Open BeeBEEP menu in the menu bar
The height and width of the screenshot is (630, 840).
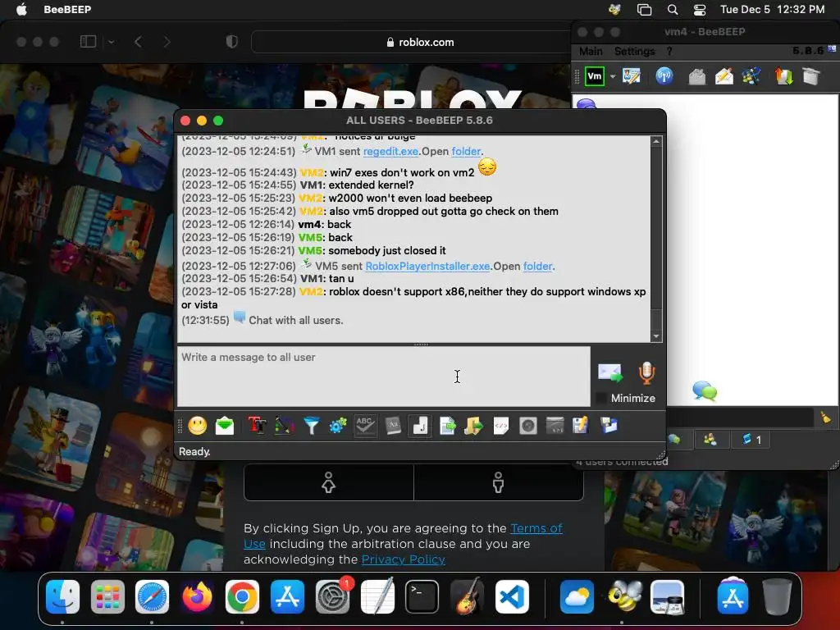(x=67, y=9)
